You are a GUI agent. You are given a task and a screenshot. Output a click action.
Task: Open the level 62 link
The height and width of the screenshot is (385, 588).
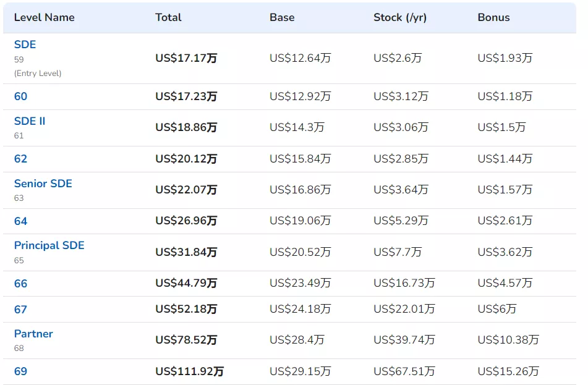(x=20, y=159)
